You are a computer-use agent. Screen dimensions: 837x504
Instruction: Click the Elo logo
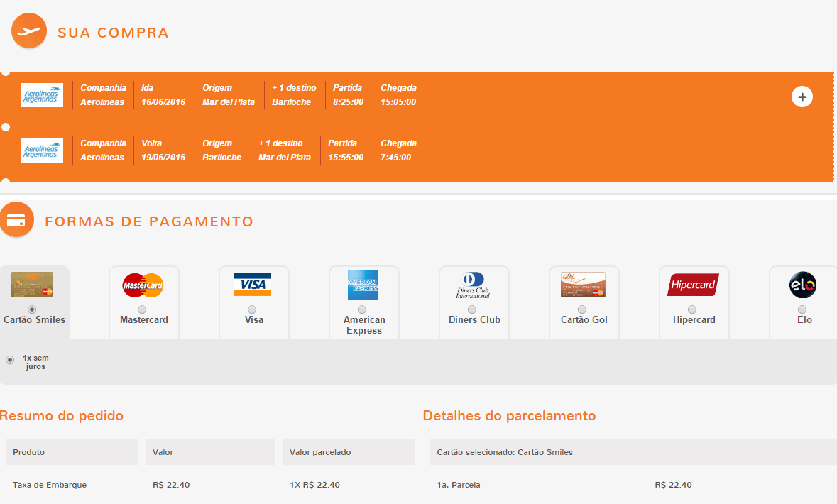pyautogui.click(x=803, y=285)
